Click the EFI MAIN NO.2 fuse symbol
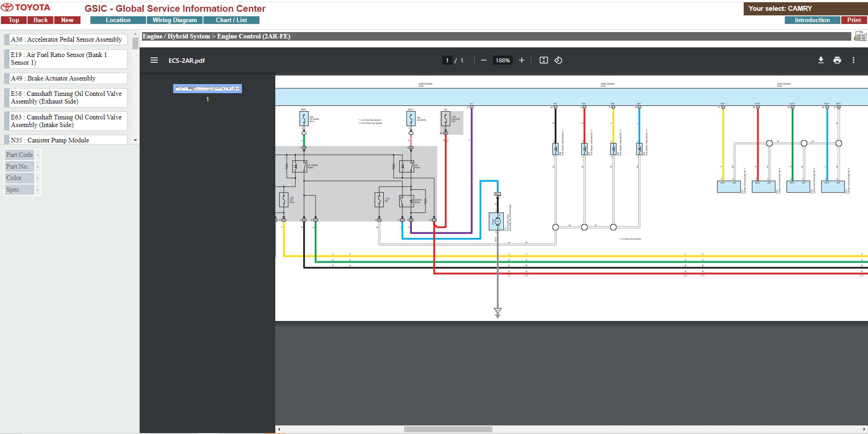 [x=304, y=119]
